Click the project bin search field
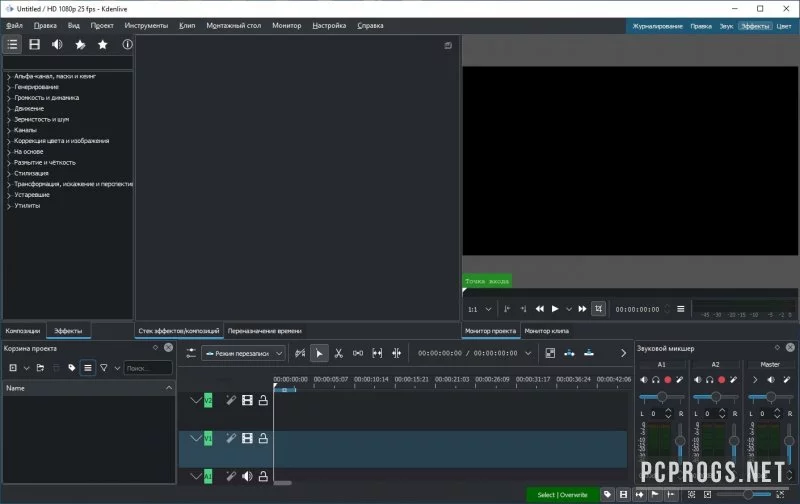 point(148,368)
